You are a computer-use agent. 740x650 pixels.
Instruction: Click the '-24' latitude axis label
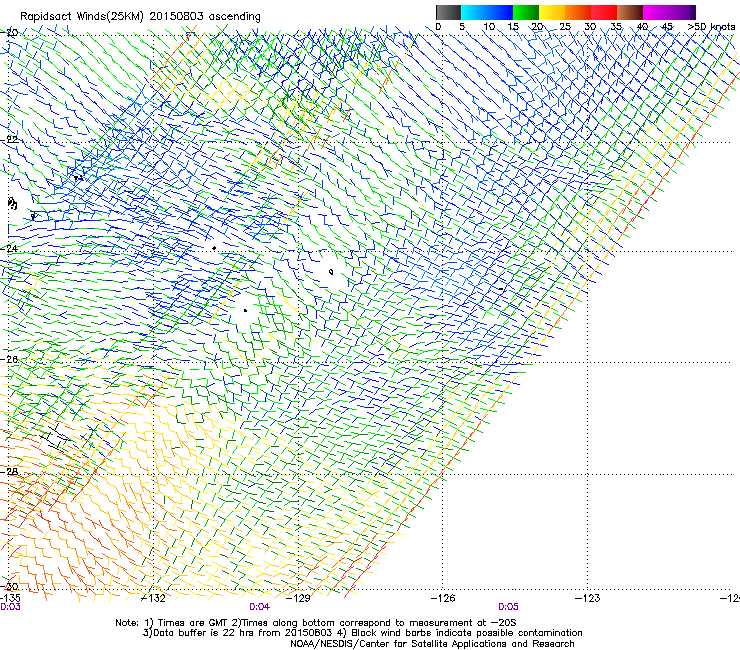click(x=10, y=249)
